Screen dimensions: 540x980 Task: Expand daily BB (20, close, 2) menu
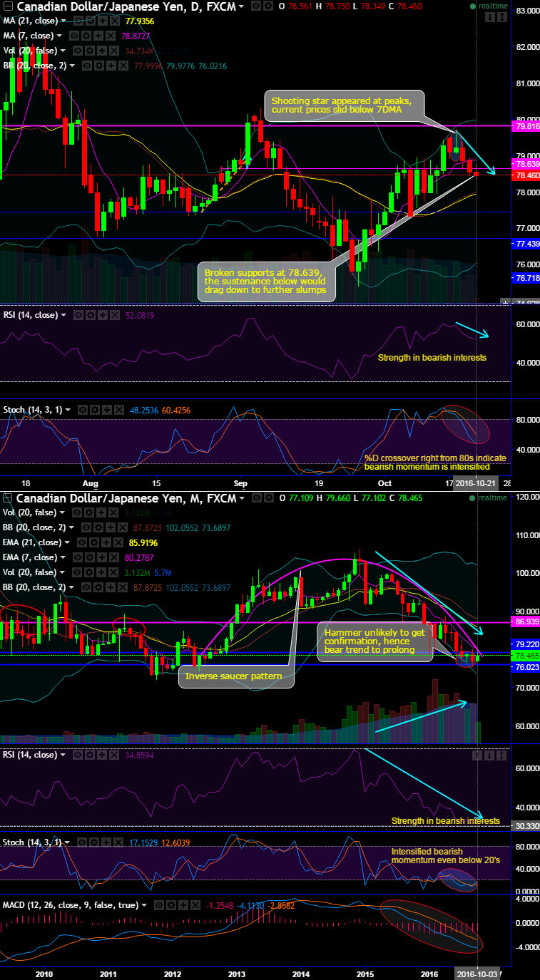pyautogui.click(x=71, y=66)
